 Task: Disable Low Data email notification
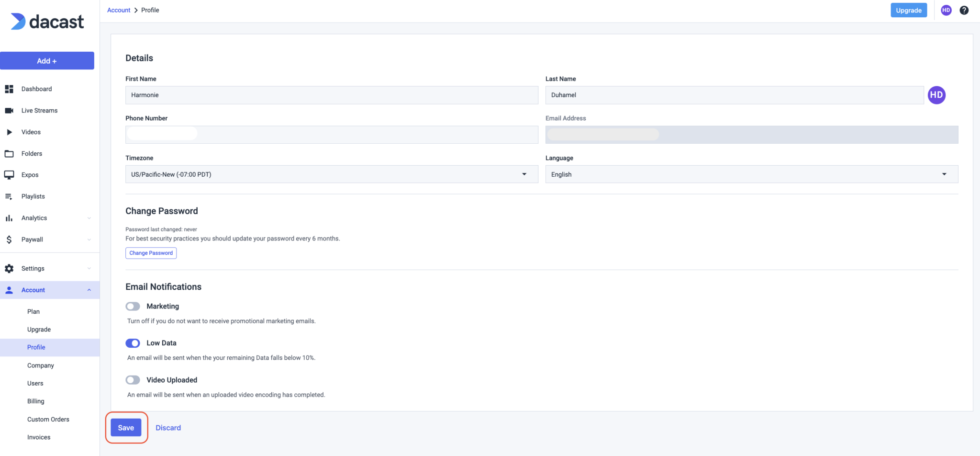[133, 343]
